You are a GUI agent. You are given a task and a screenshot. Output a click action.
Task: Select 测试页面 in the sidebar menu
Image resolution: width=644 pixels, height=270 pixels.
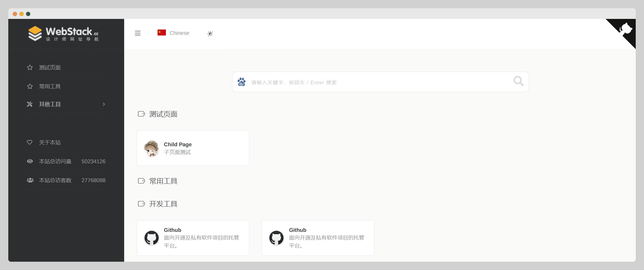[50, 68]
